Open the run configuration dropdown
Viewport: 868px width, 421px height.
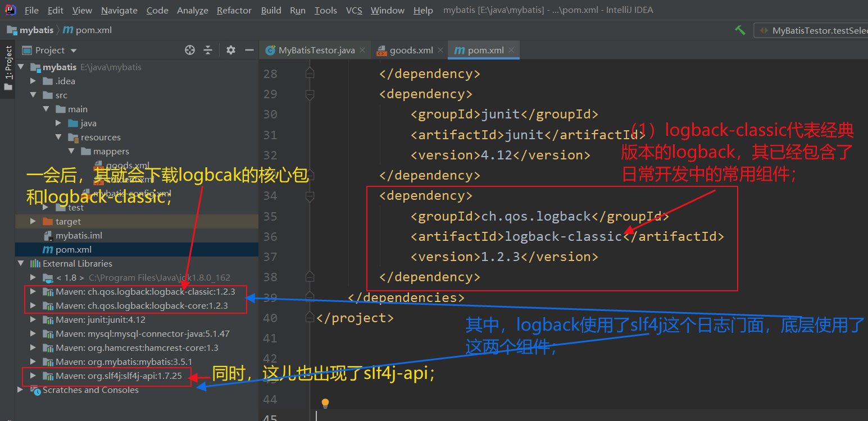811,30
